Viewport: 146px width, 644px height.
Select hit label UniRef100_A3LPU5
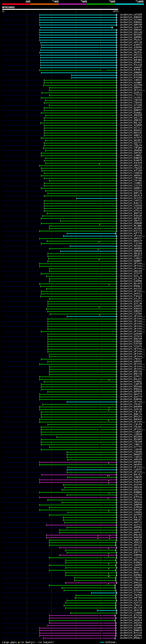click(131, 163)
